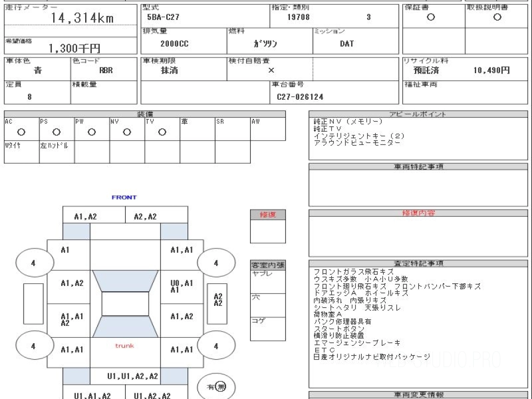The image size is (532, 399).
Task: Click the circle mark under PS
Action: [x=56, y=132]
